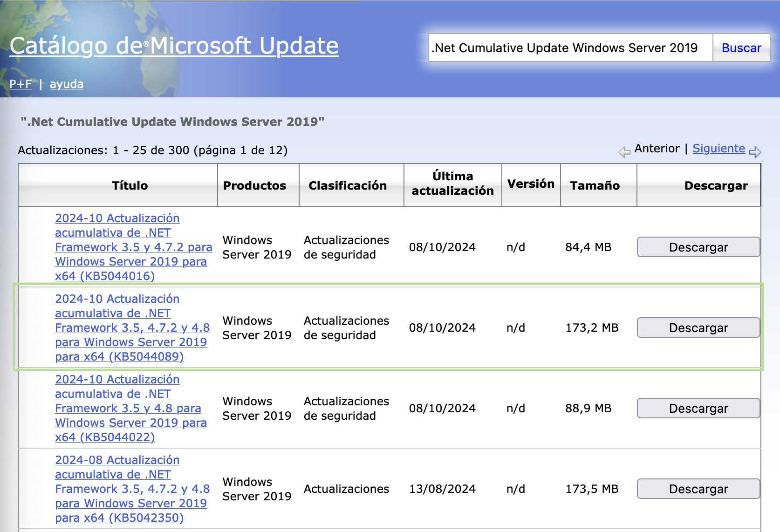780x532 pixels.
Task: Sort by Clasificación column header
Action: (x=348, y=185)
